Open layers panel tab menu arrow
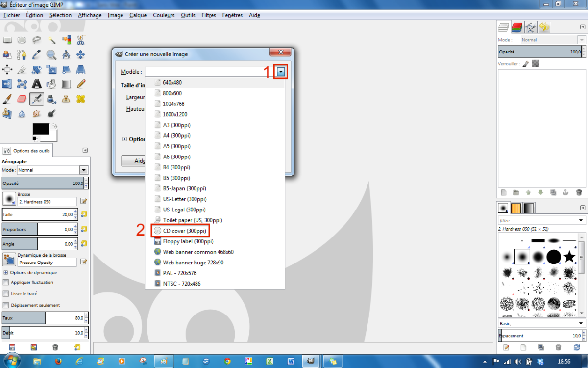Screen dimensions: 588x368 tap(582, 27)
